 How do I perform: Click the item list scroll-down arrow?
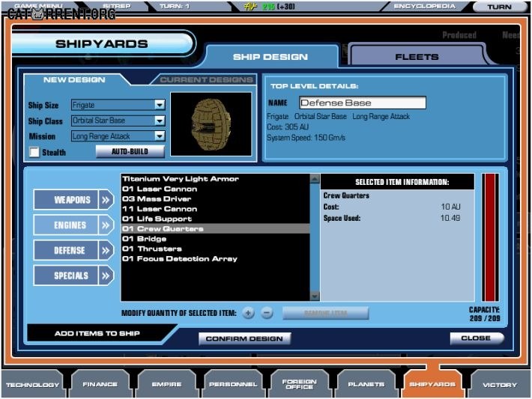click(315, 296)
